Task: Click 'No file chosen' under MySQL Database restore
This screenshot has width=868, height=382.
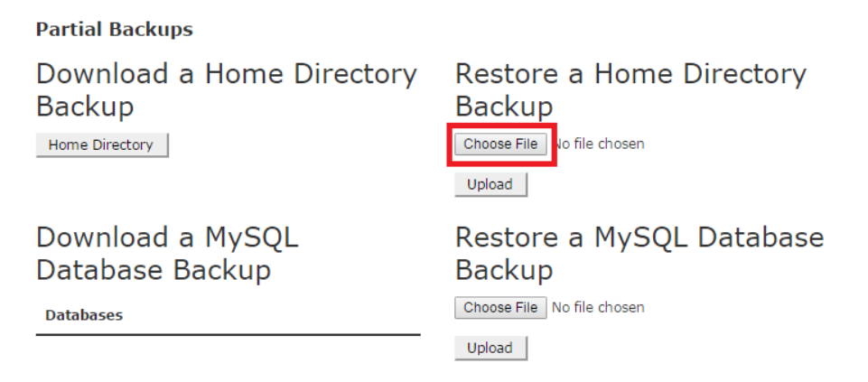Action: [598, 308]
